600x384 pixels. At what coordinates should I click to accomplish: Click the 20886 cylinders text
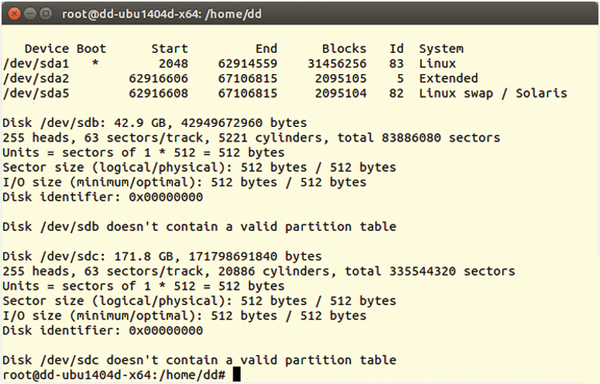[x=274, y=271]
